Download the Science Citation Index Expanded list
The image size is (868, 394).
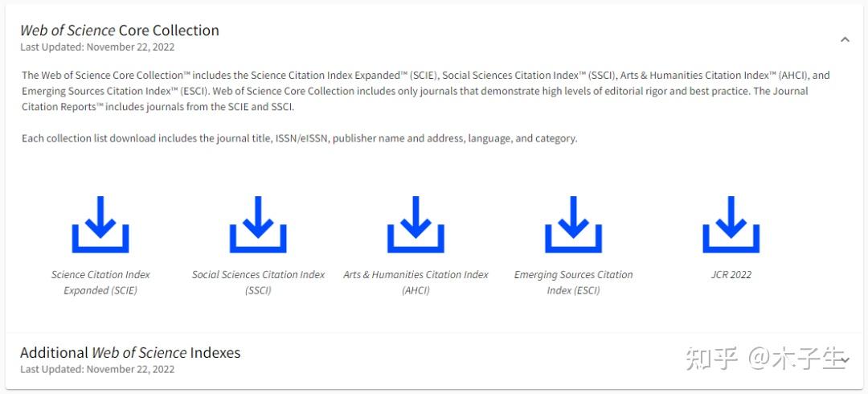tap(100, 224)
